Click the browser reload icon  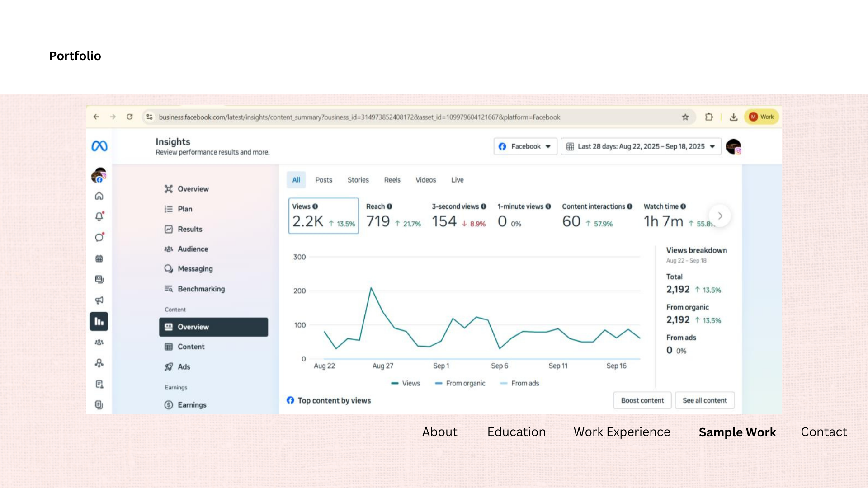point(130,117)
